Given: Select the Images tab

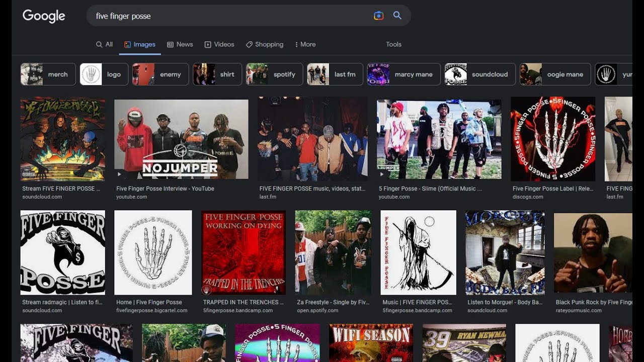Looking at the screenshot, I should 140,44.
